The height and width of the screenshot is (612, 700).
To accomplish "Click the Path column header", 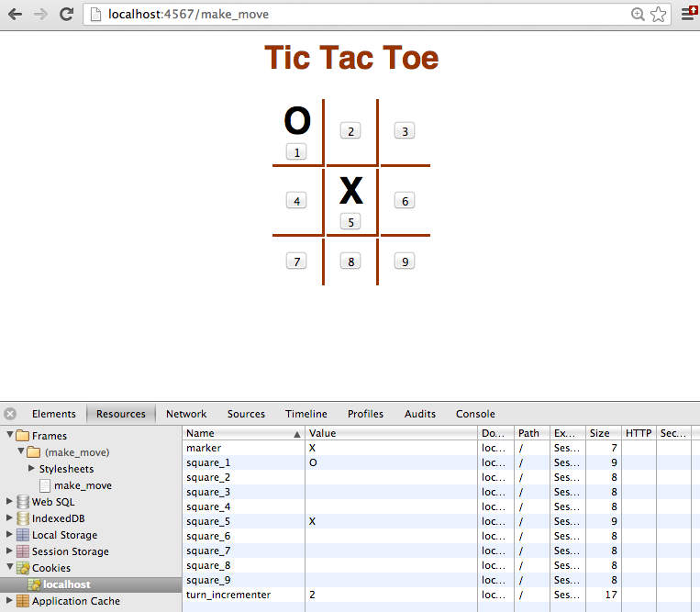I will click(x=532, y=433).
